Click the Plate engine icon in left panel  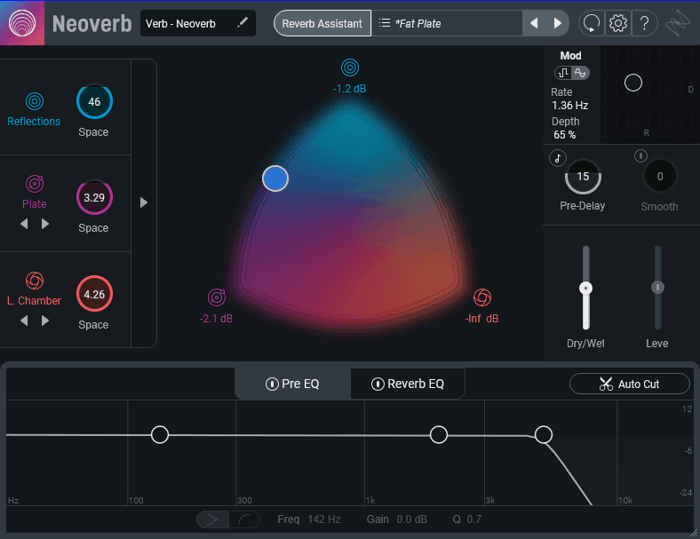pos(34,184)
